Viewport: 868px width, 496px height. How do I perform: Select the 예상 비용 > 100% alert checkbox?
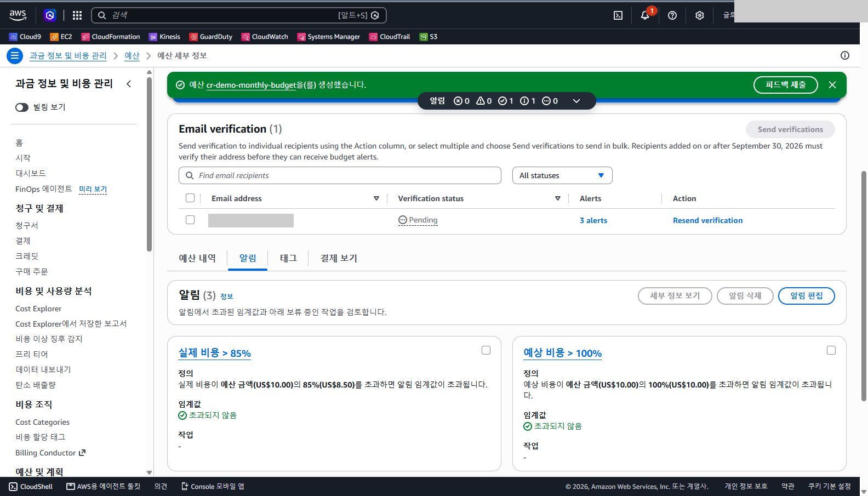[831, 350]
